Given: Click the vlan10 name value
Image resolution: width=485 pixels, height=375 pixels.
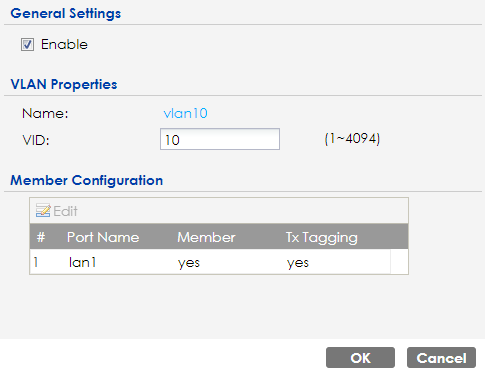Looking at the screenshot, I should tap(185, 113).
